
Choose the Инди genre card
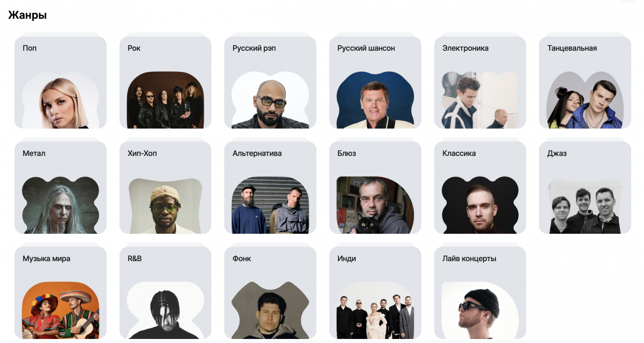coord(375,293)
